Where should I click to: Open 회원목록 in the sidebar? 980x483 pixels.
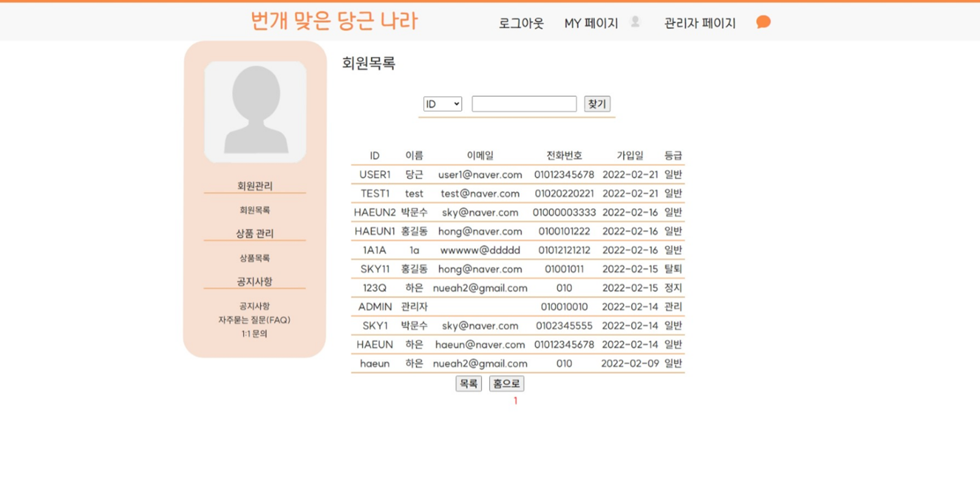point(255,210)
